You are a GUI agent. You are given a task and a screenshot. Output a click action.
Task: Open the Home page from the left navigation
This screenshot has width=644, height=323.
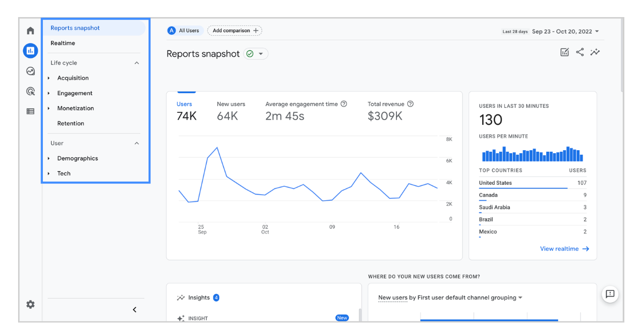point(30,31)
